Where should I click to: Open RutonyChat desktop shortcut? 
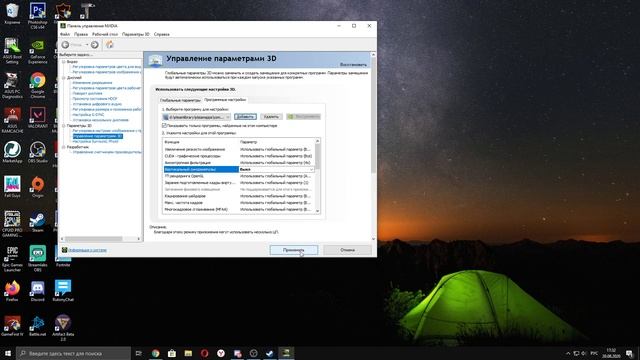(63, 291)
